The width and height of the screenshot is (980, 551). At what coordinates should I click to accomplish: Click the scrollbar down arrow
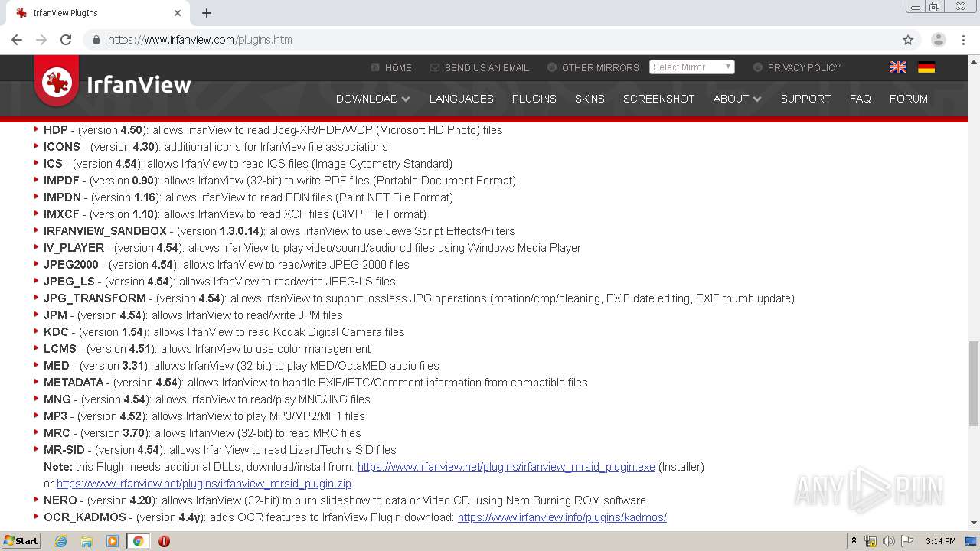(974, 523)
